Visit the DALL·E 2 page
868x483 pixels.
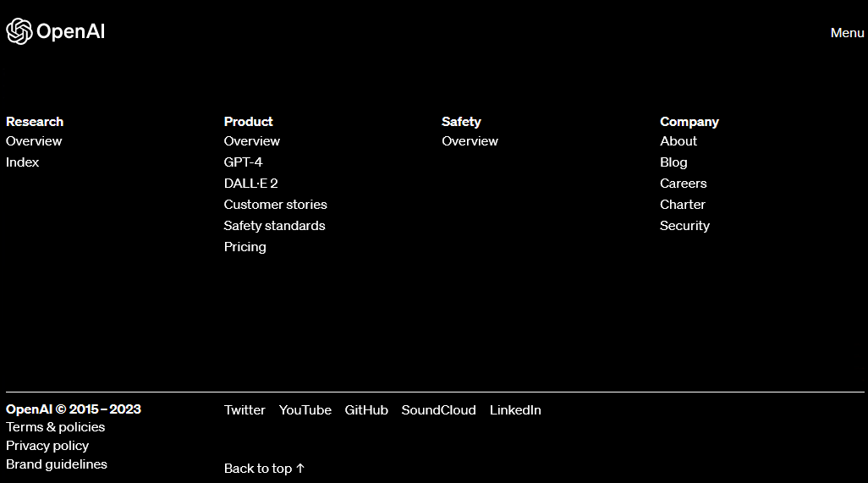click(250, 183)
